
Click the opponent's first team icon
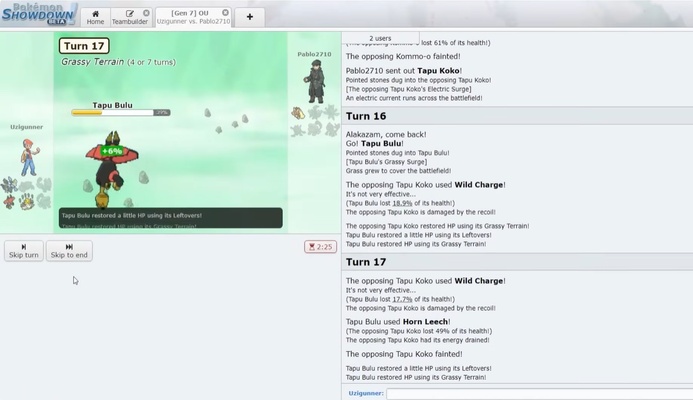coord(298,113)
